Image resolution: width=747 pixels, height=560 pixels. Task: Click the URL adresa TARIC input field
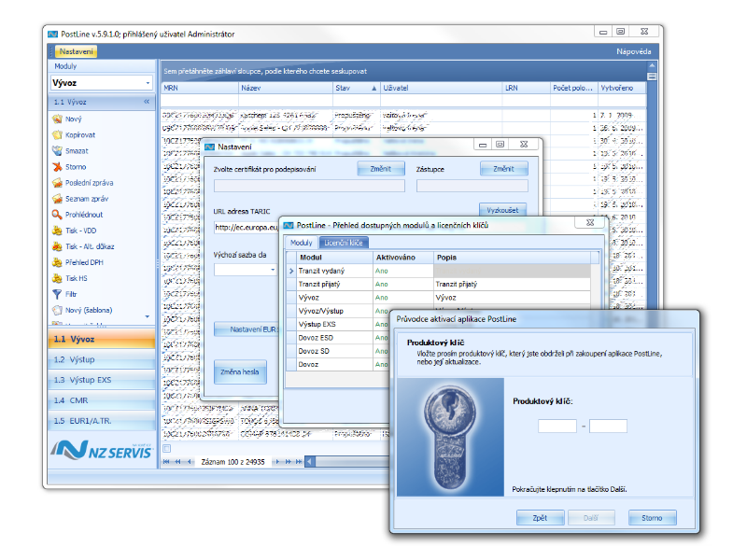pyautogui.click(x=247, y=228)
